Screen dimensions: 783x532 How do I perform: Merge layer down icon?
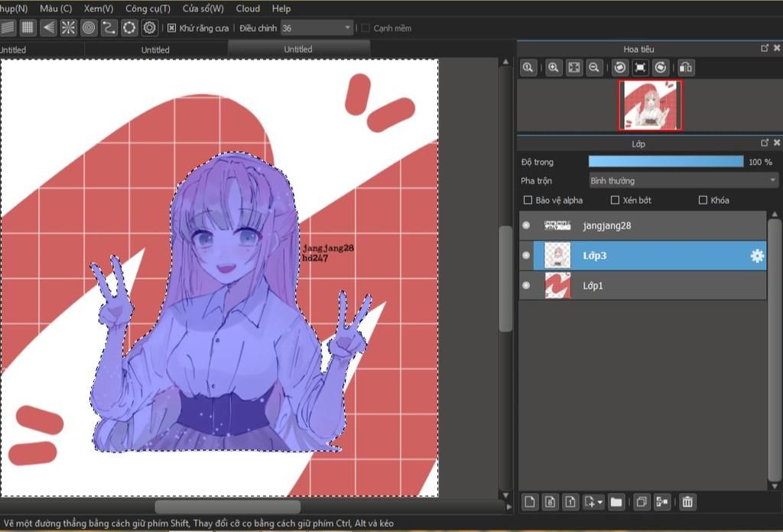point(662,501)
